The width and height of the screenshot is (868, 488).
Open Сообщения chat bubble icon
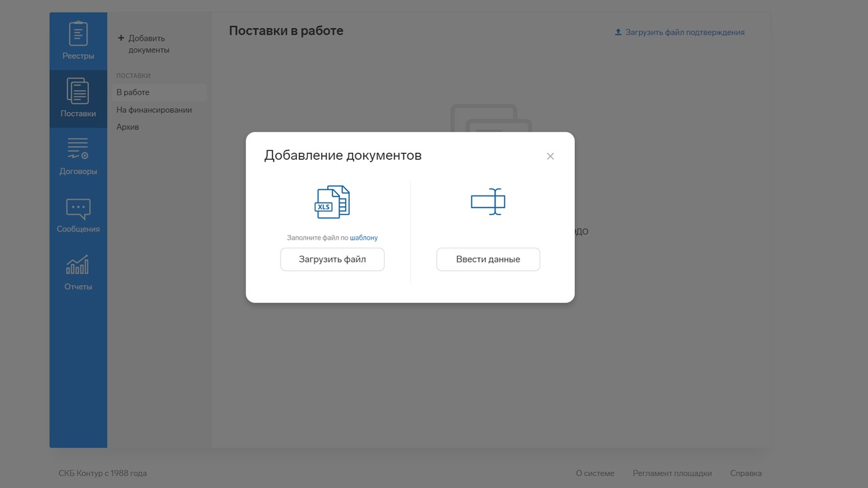(x=78, y=209)
